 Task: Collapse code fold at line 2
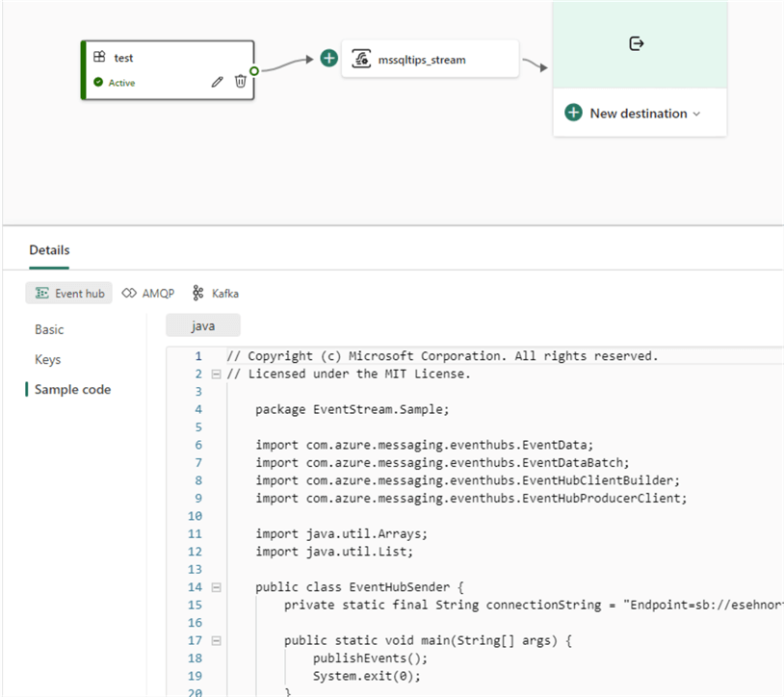pyautogui.click(x=216, y=374)
